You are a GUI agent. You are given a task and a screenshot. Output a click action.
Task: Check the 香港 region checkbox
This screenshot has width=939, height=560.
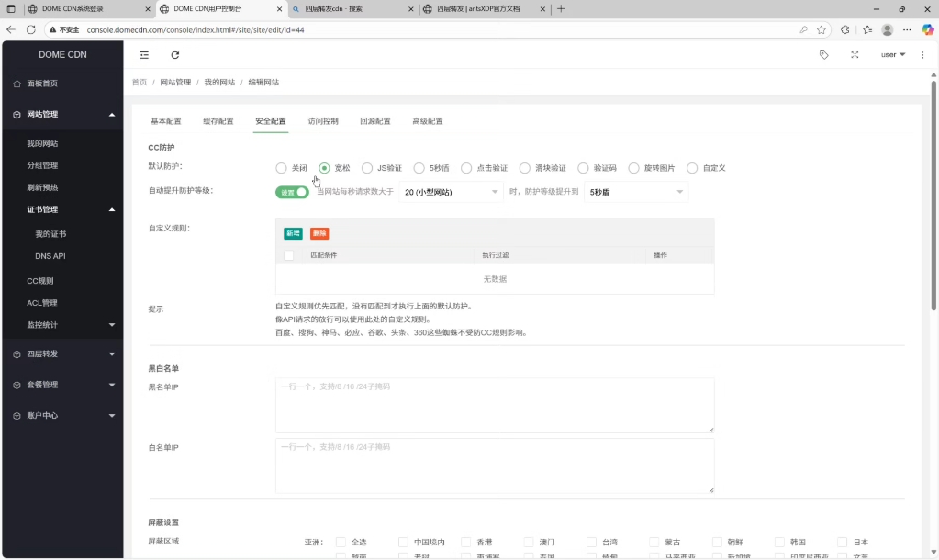pyautogui.click(x=466, y=541)
